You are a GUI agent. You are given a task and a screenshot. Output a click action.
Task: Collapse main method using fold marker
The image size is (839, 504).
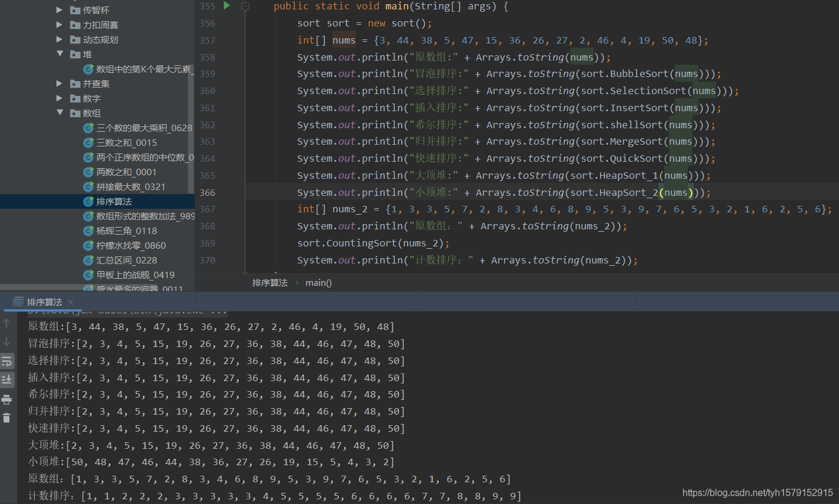(245, 6)
